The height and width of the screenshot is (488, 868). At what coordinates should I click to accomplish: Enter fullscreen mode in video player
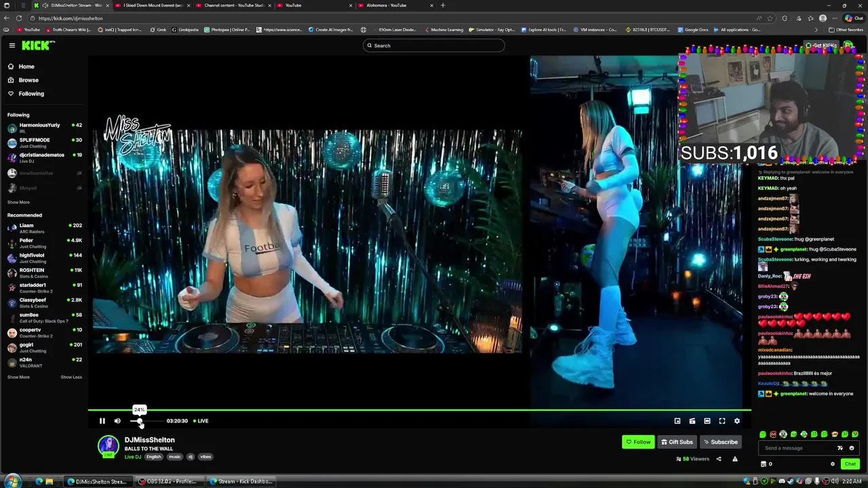pyautogui.click(x=722, y=421)
